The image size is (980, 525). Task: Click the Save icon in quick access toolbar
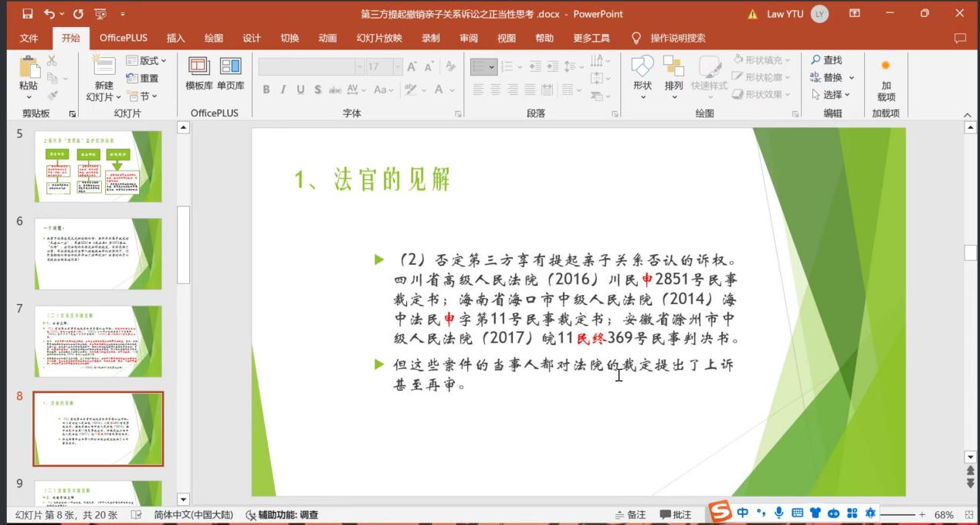pyautogui.click(x=28, y=14)
